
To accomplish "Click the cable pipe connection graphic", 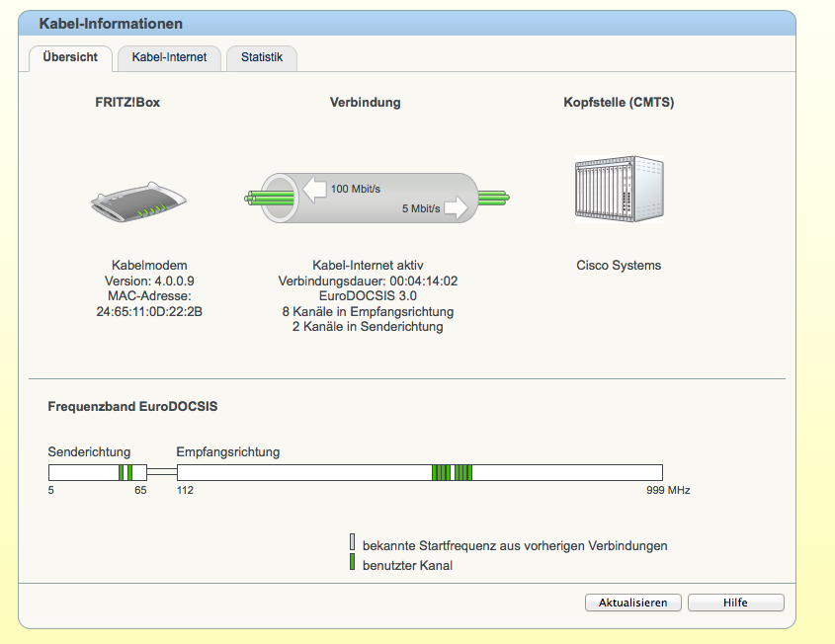I will 376,198.
